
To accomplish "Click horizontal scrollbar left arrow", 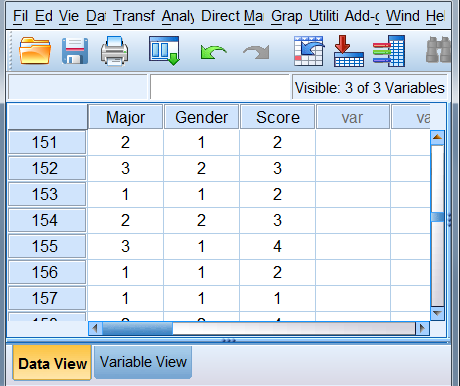I will point(95,328).
